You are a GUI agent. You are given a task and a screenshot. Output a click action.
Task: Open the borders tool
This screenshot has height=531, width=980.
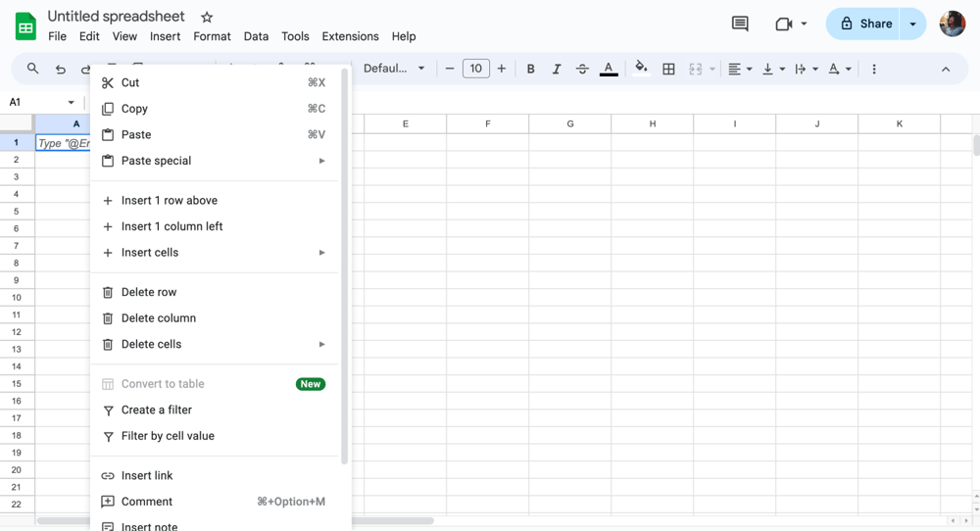click(668, 69)
